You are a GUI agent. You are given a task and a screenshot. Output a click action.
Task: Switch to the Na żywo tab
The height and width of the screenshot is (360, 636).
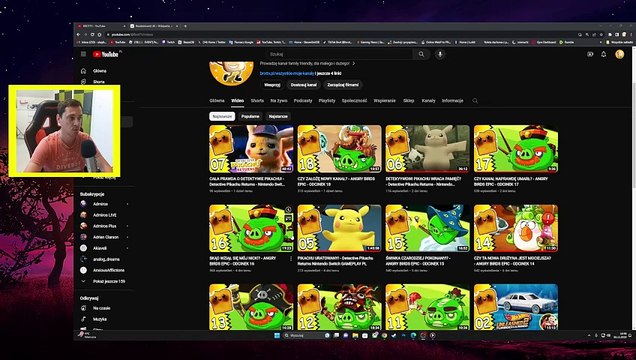[x=279, y=101]
